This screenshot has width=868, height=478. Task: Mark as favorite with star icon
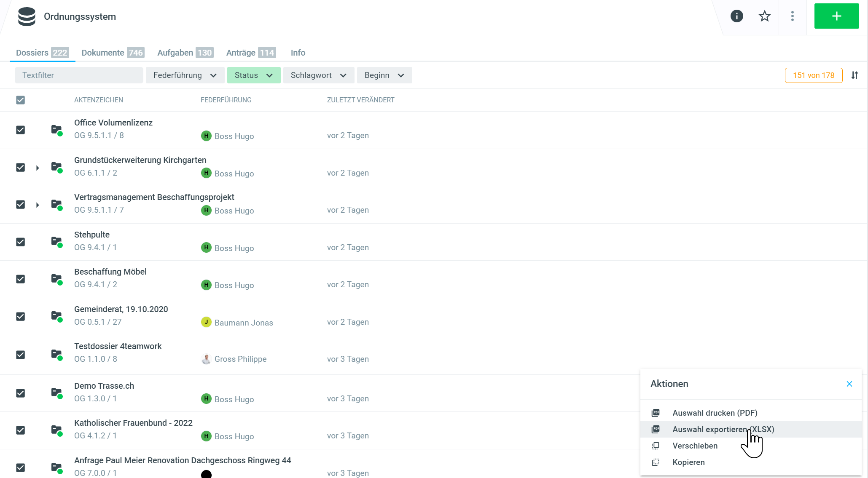tap(764, 16)
